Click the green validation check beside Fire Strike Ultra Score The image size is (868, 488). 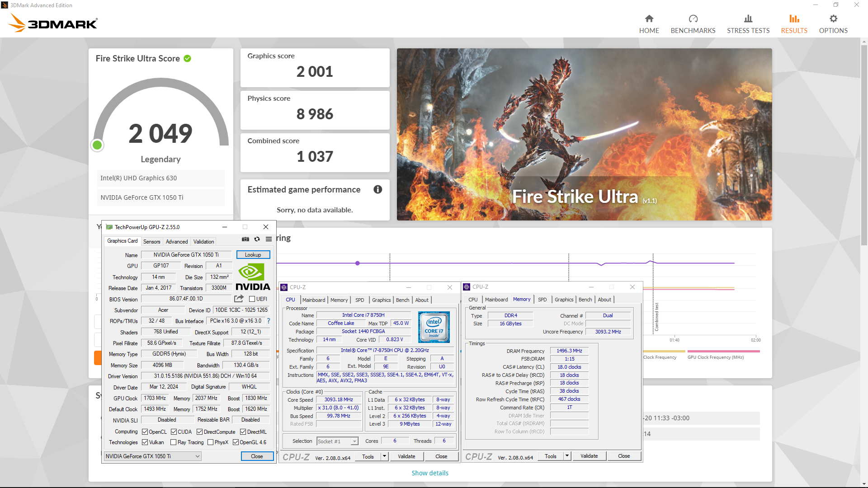pos(187,58)
